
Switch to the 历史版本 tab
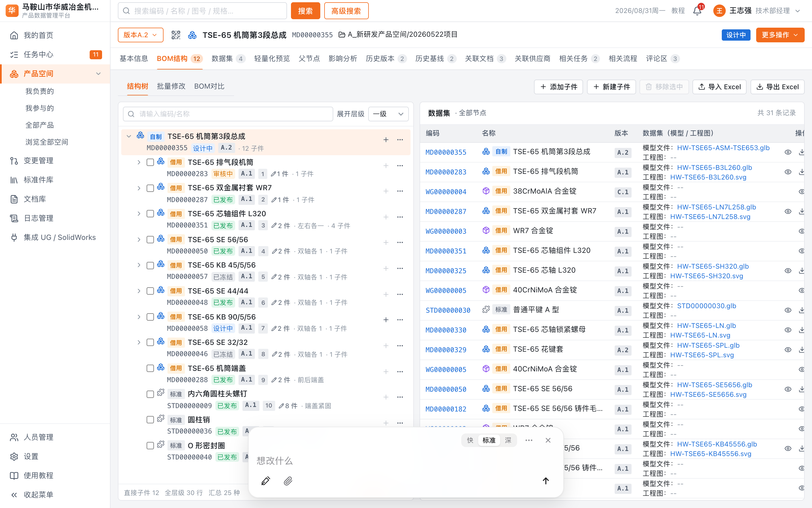coord(386,58)
